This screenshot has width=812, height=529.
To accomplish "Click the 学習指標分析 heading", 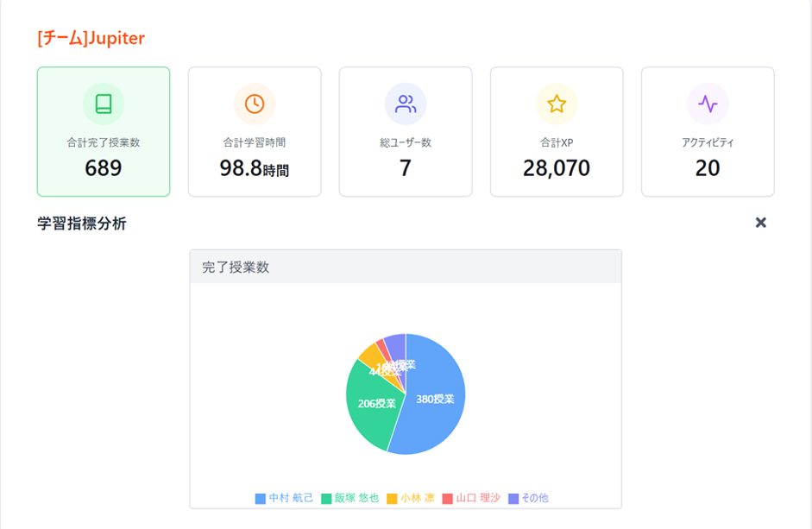I will pyautogui.click(x=82, y=224).
